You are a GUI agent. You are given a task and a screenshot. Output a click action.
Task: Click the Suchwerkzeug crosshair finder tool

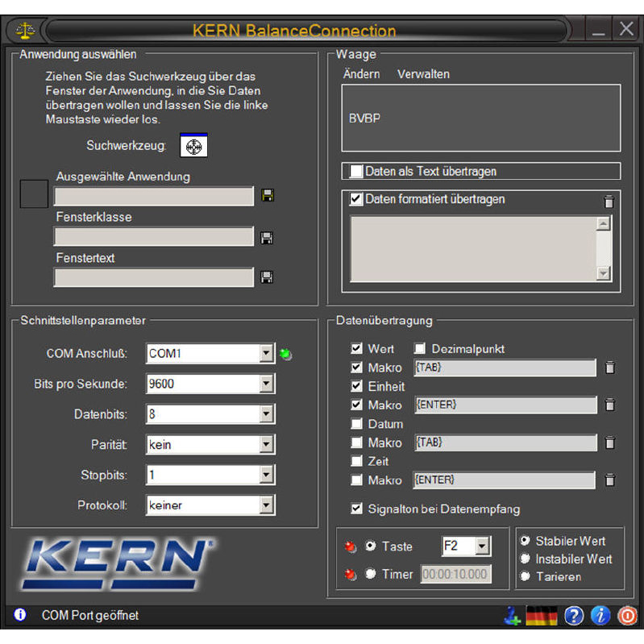pos(193,145)
